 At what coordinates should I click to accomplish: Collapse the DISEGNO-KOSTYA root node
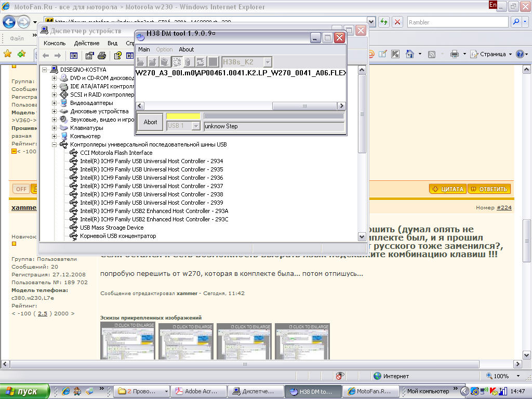[45, 70]
